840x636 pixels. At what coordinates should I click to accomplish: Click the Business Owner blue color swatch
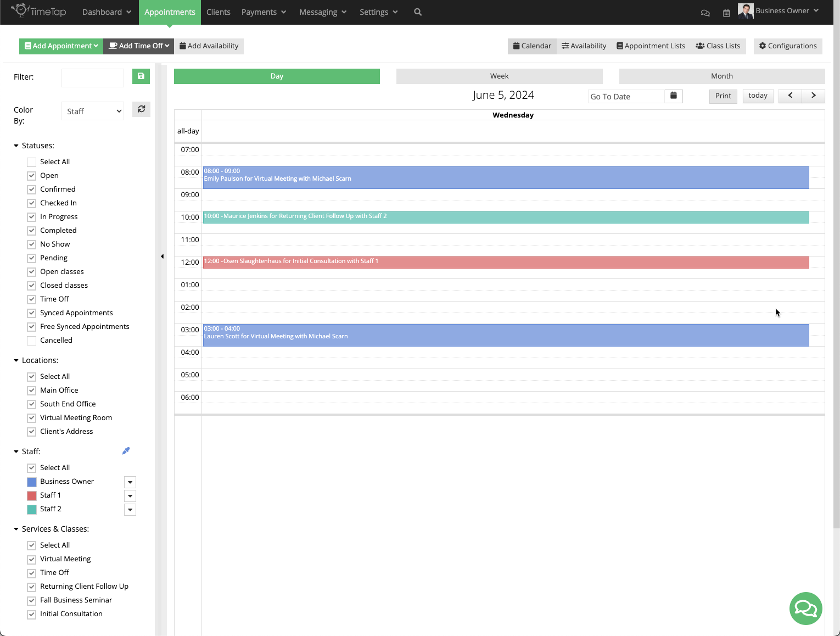point(31,482)
